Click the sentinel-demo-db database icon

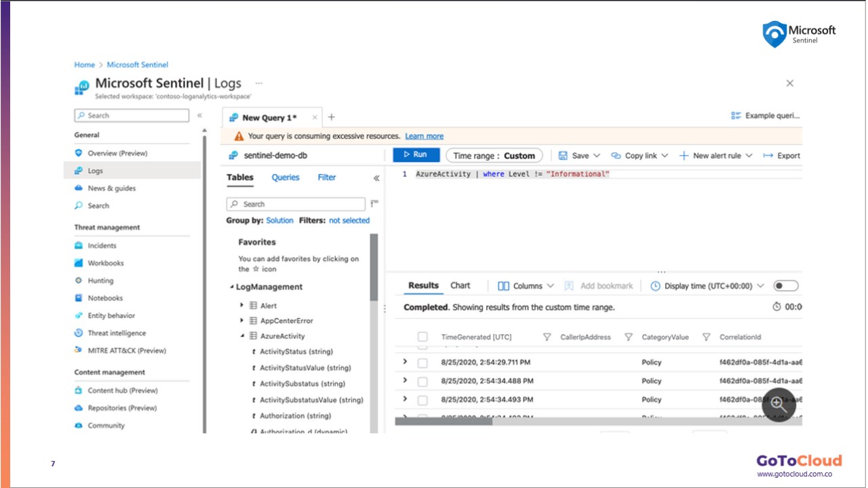pyautogui.click(x=233, y=155)
